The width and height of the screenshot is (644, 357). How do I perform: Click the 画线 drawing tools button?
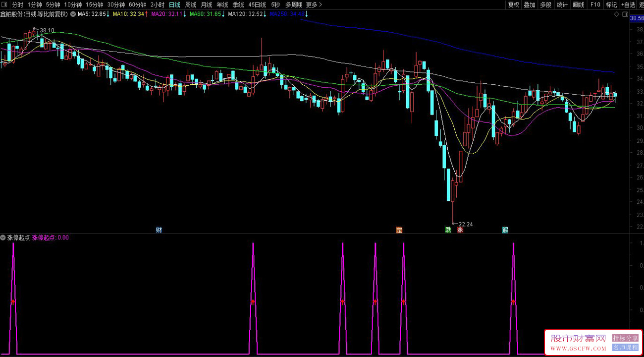(579, 5)
